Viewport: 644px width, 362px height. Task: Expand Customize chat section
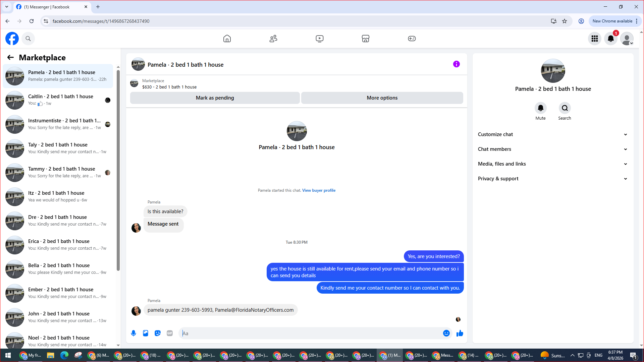point(552,134)
